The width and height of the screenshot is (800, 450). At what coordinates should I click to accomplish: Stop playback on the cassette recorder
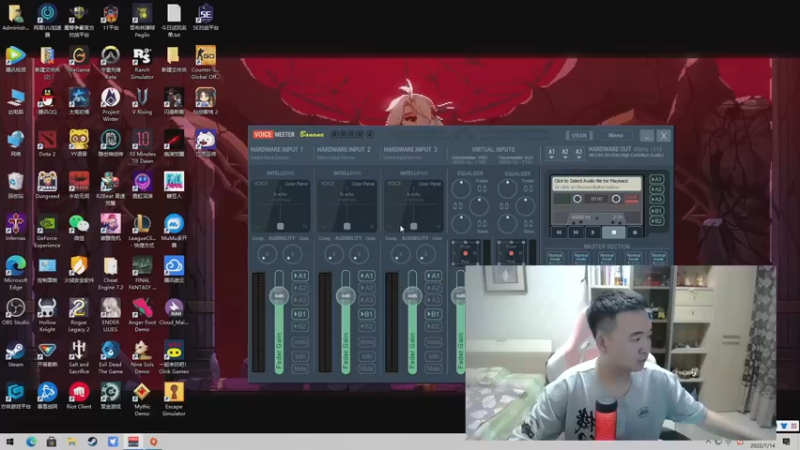coord(613,233)
